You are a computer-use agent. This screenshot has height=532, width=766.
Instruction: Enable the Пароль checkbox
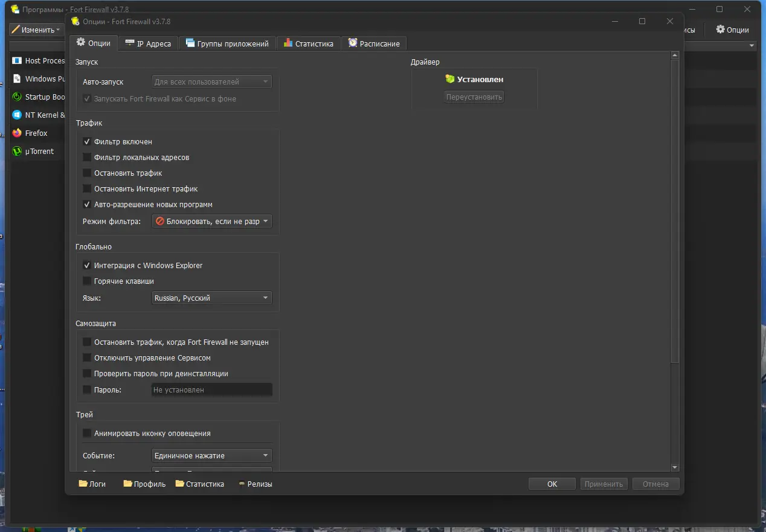[87, 389]
